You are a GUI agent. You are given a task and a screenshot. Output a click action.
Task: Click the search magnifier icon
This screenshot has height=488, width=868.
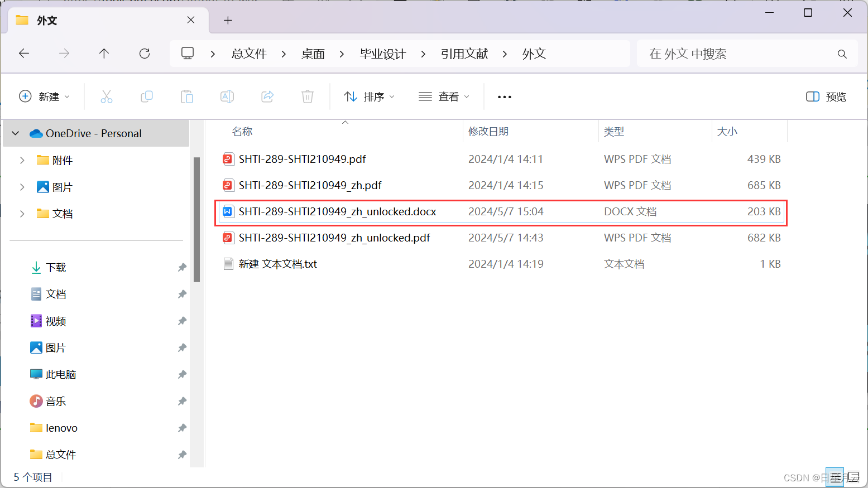point(842,54)
